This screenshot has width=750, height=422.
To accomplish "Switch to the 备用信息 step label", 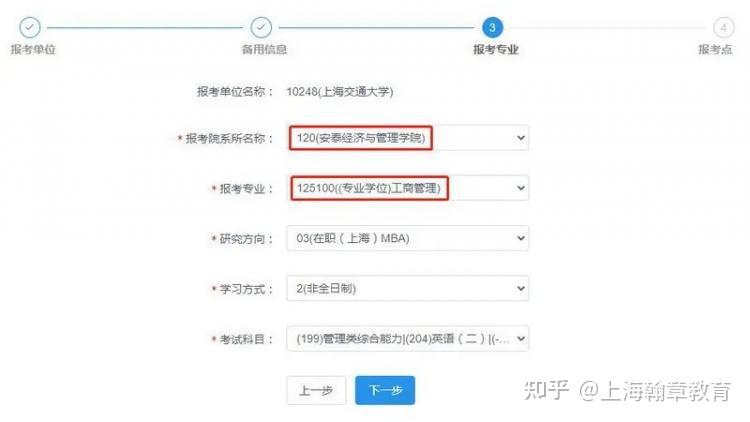I will click(x=264, y=49).
